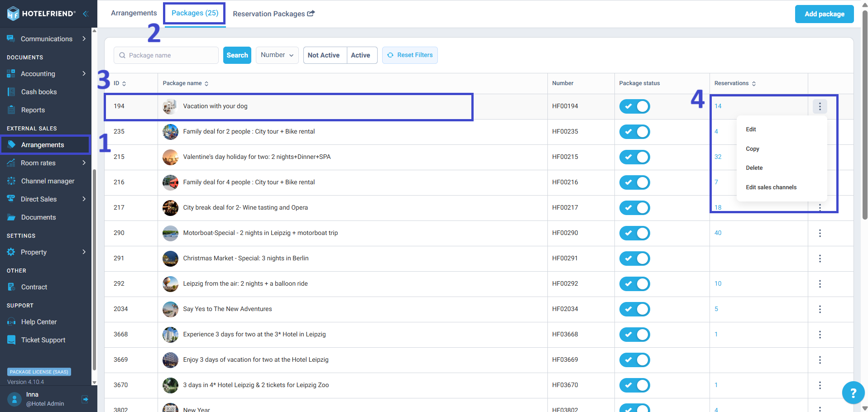Open Contract in the sidebar

[x=34, y=287]
